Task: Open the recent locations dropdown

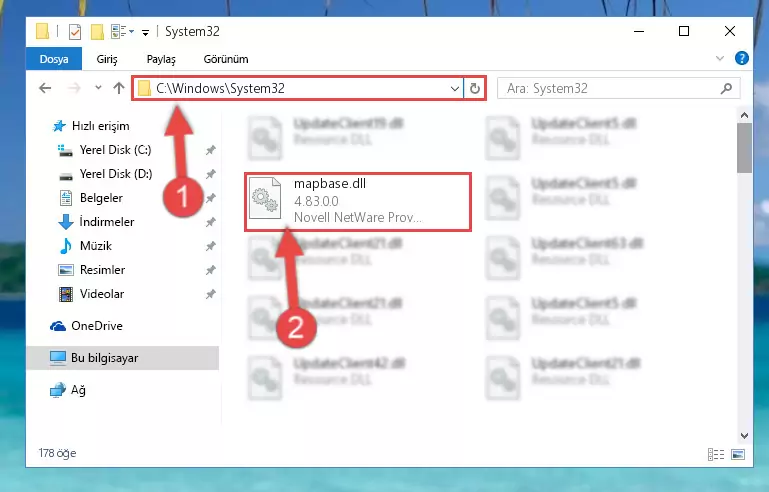Action: pyautogui.click(x=98, y=88)
